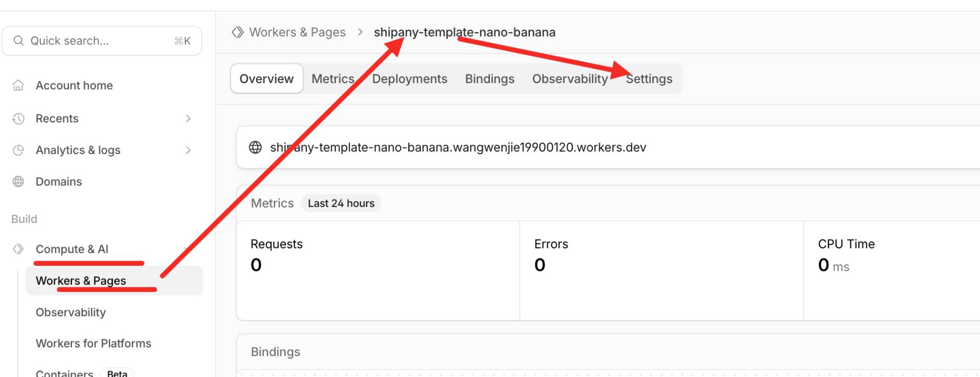
Task: Go to Workers & Pages breadcrumb link
Action: tap(297, 32)
